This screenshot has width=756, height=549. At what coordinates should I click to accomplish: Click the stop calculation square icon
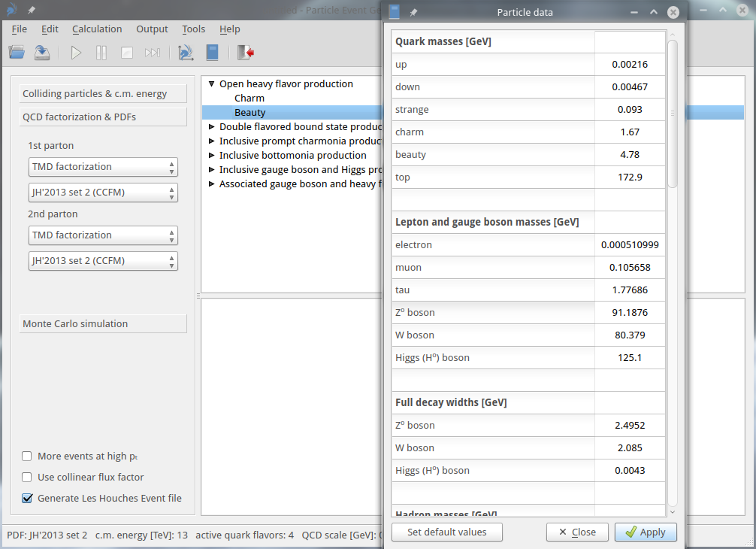click(127, 53)
